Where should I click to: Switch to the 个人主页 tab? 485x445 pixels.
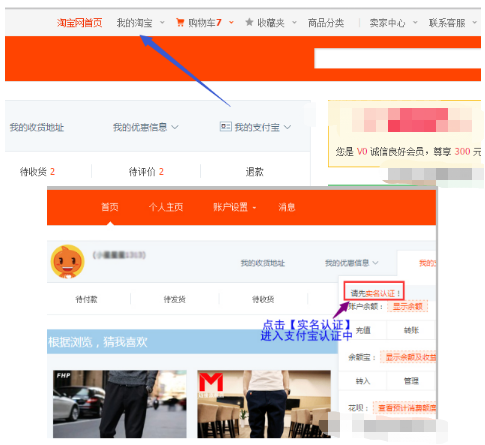[166, 207]
